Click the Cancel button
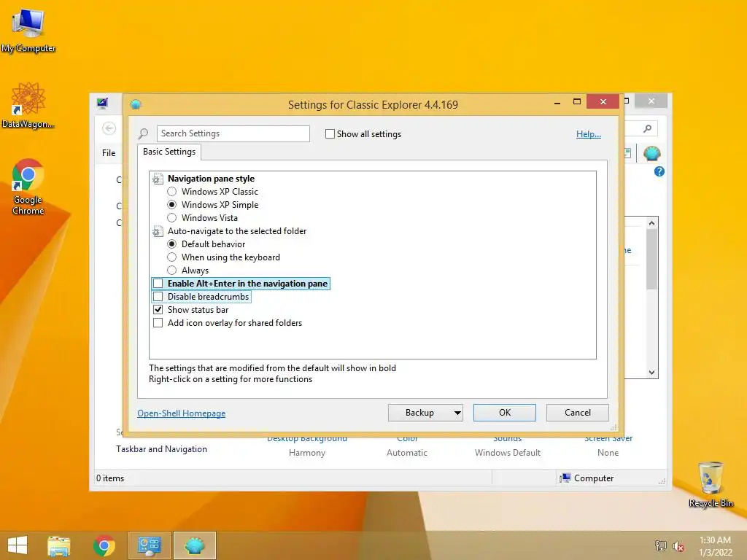747x560 pixels. [x=578, y=413]
